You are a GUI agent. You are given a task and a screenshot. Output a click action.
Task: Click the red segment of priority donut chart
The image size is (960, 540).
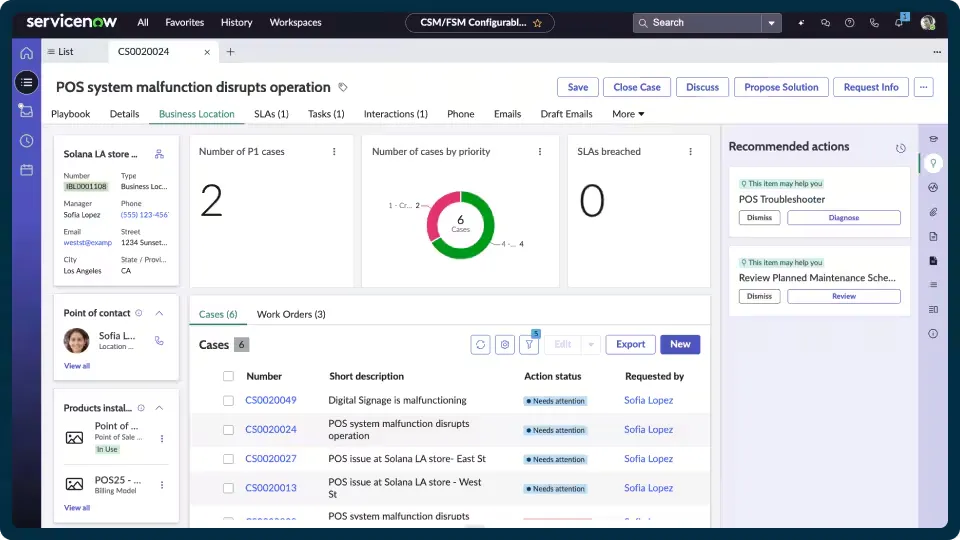click(436, 215)
